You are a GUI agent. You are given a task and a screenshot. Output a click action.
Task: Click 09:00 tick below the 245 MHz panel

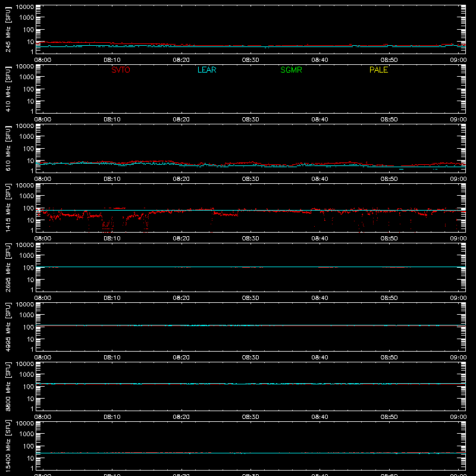458,60
